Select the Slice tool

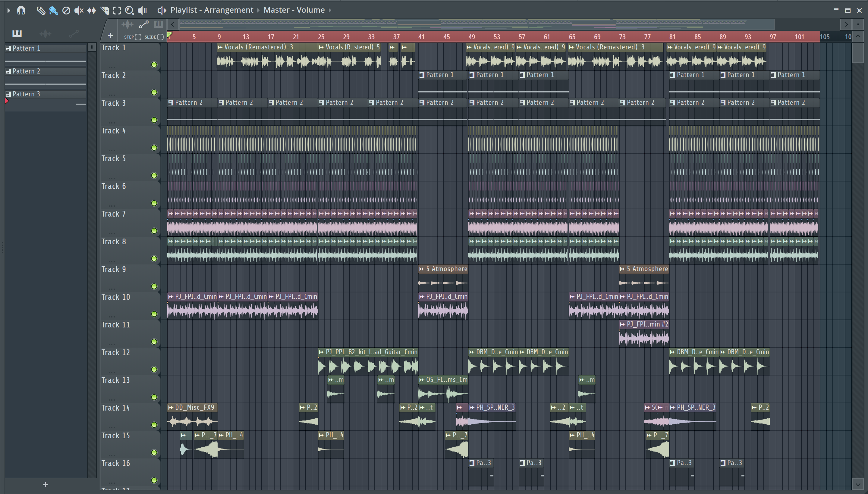(105, 11)
